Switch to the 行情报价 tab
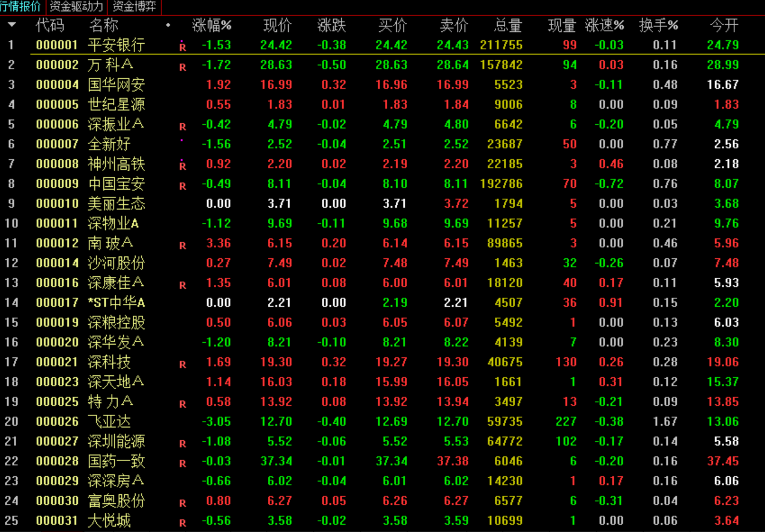This screenshot has width=765, height=532. 22,7
